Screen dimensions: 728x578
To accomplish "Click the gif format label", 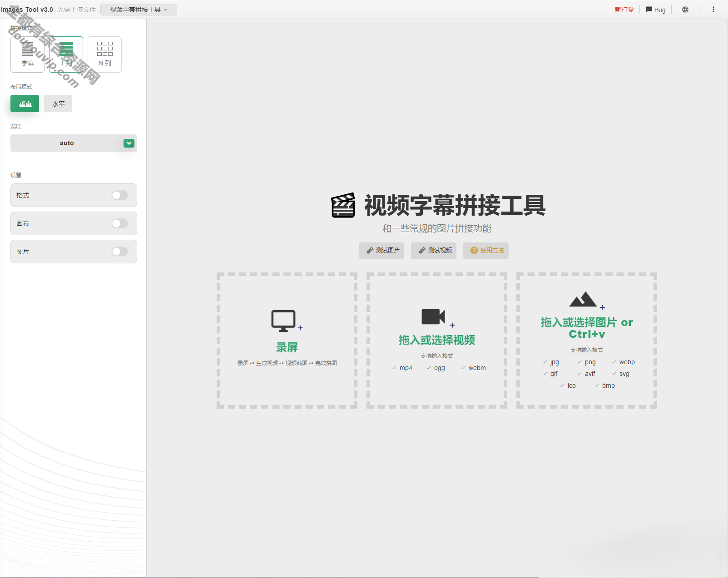I will [554, 374].
